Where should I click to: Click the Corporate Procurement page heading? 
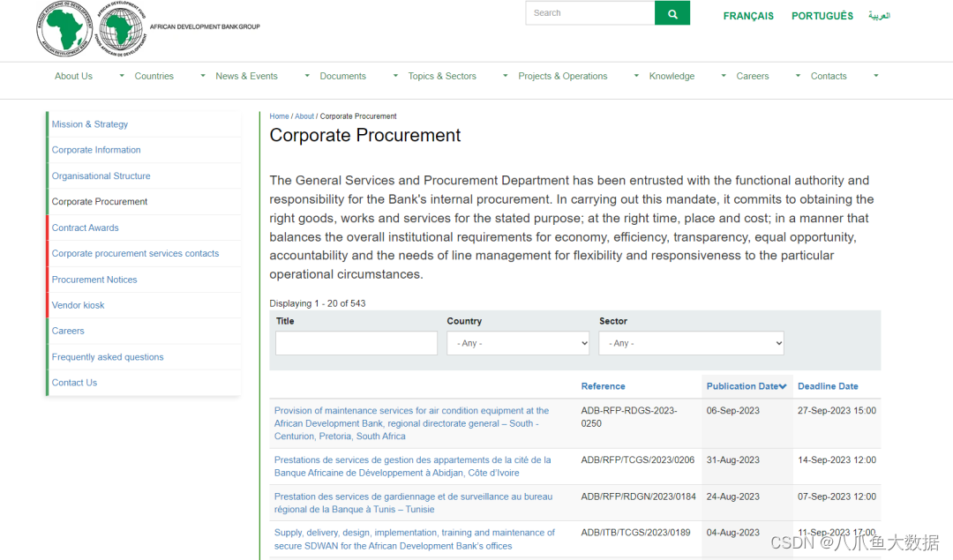365,136
